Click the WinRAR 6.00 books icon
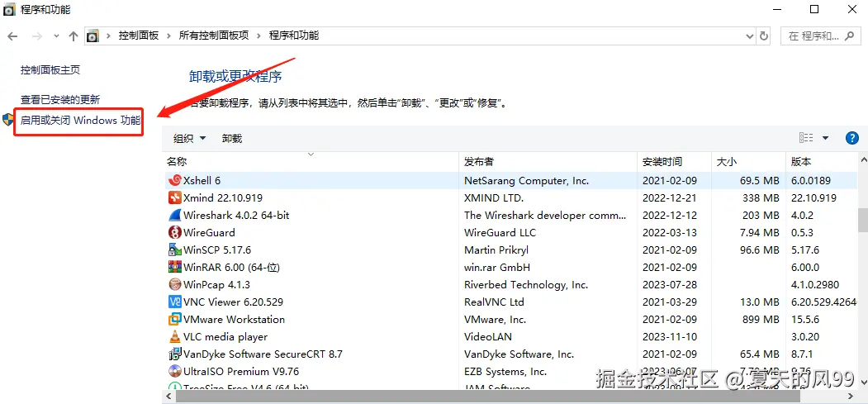 pyautogui.click(x=175, y=267)
